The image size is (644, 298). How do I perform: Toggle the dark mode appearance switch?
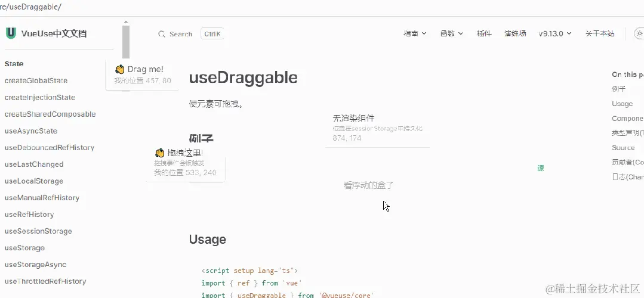639,33
